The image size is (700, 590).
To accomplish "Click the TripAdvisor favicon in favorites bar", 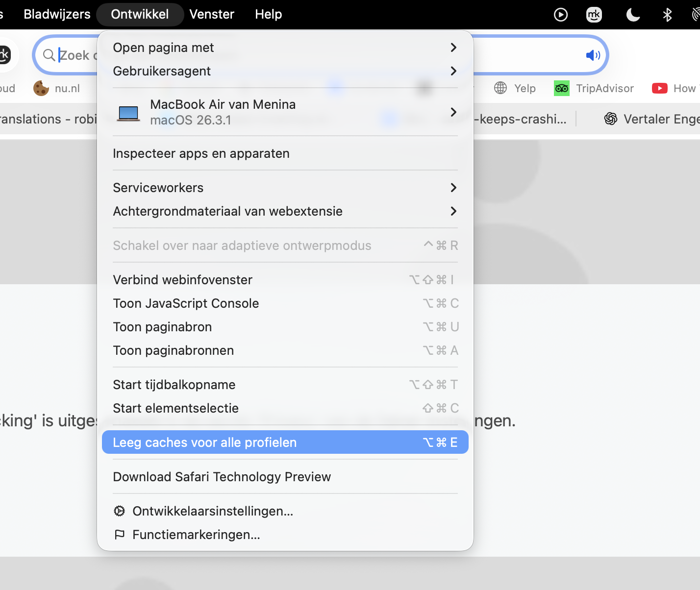I will click(x=561, y=88).
